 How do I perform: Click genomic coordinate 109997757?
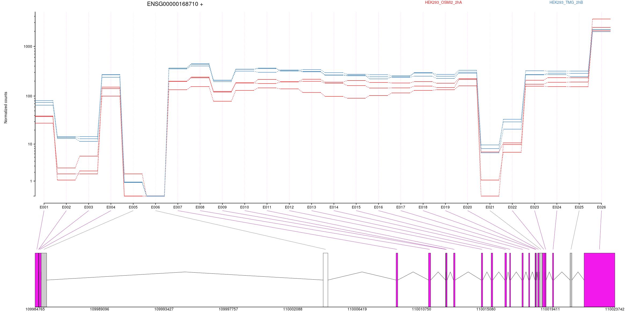228,309
